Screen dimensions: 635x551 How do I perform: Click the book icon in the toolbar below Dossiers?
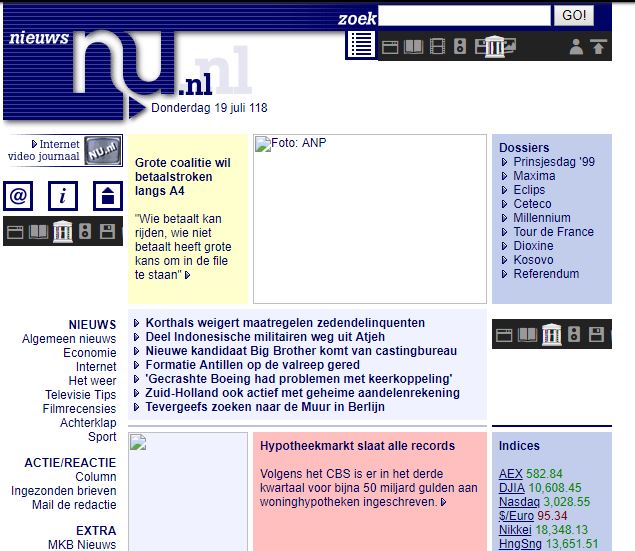527,335
